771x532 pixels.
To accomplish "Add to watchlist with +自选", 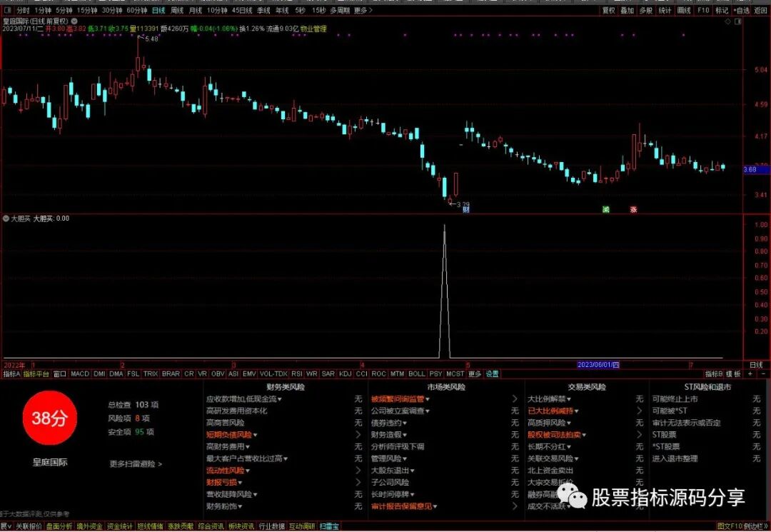I will pos(742,10).
